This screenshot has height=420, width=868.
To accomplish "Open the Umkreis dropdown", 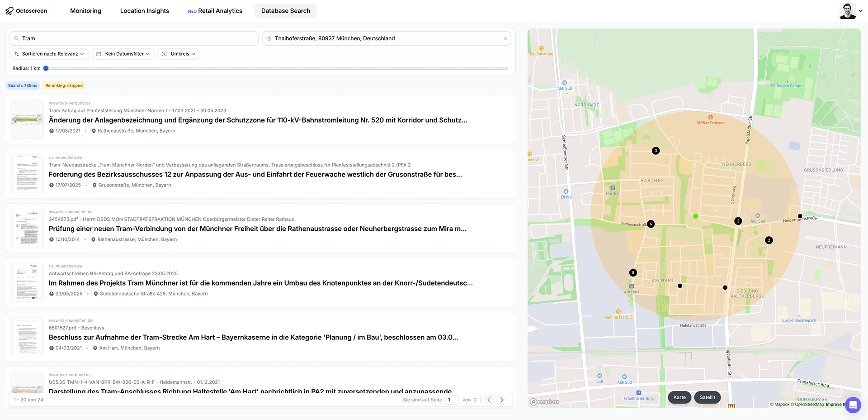I will tap(179, 54).
